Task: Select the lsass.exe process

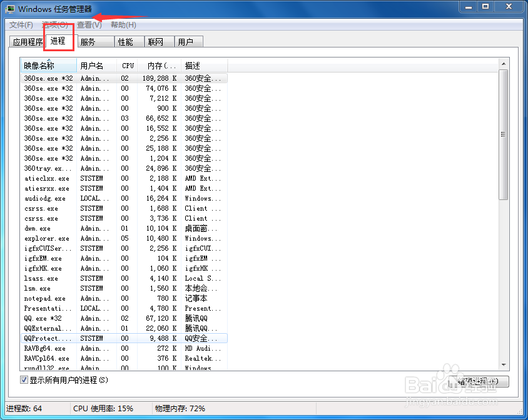Action: [x=124, y=278]
